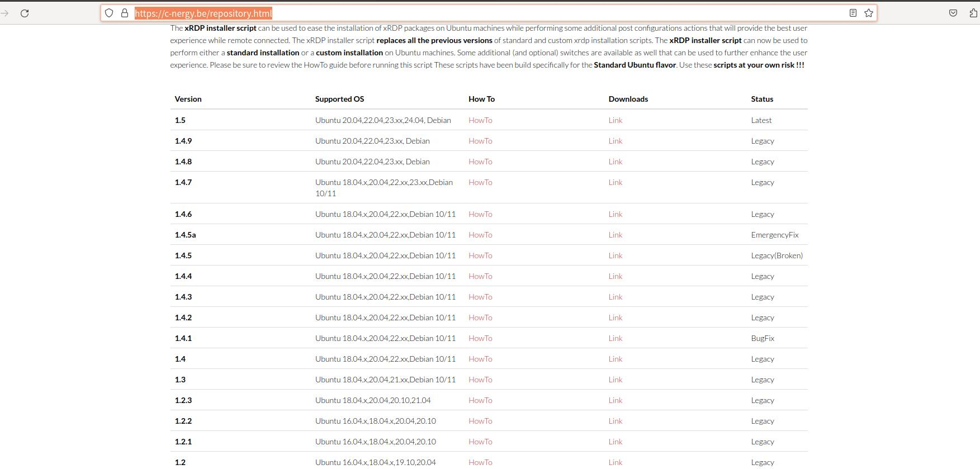This screenshot has width=980, height=469.
Task: Download Link for version 1.4.3
Action: (616, 297)
